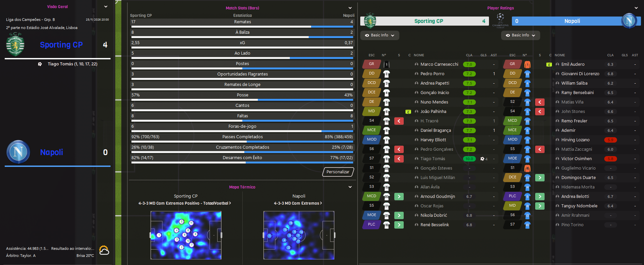Viewport: 644px width, 265px height.
Task: Open Napoli team name in overview
Action: (52, 152)
